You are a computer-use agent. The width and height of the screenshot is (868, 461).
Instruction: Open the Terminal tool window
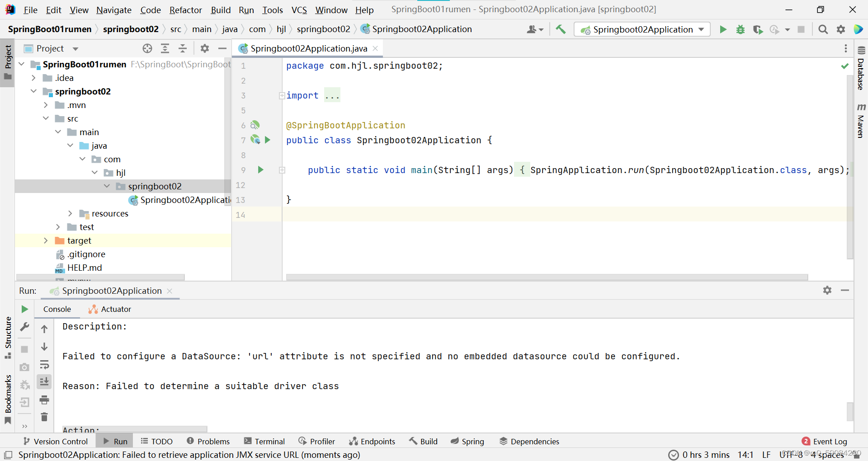tap(264, 441)
